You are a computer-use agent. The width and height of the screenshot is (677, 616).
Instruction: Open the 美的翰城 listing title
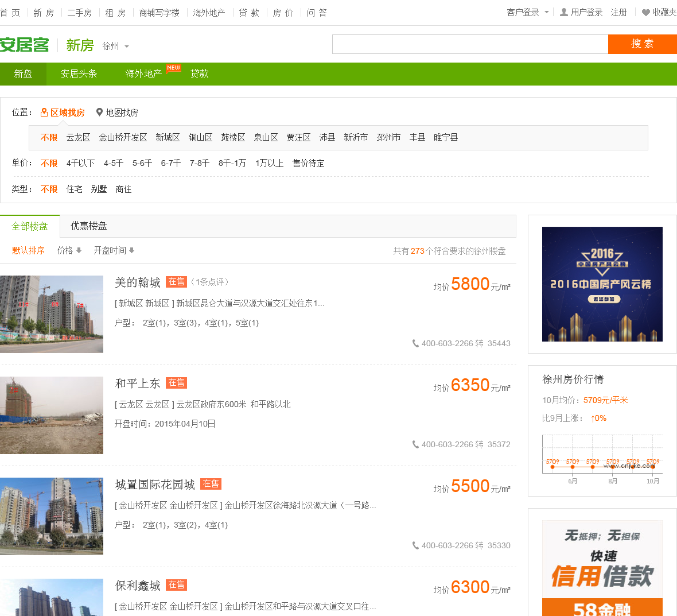(138, 282)
